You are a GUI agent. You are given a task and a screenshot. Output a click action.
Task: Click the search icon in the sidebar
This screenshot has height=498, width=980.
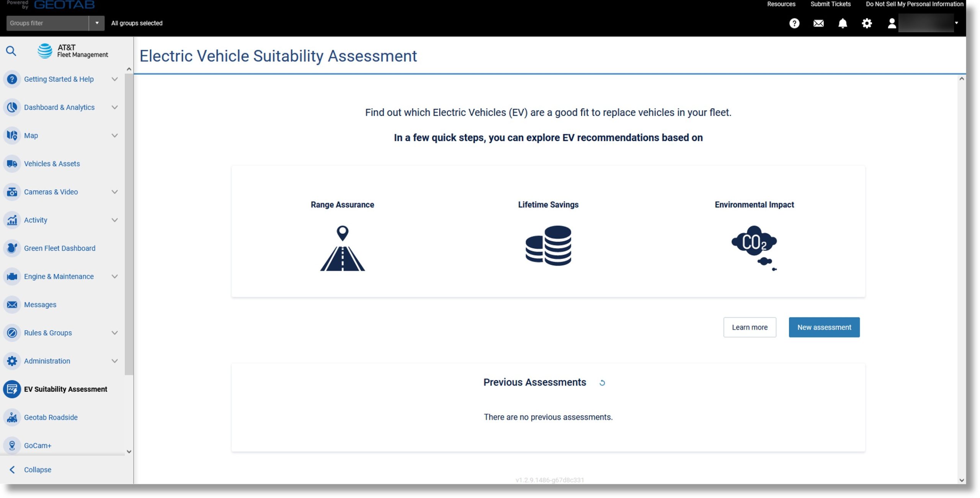click(x=11, y=50)
